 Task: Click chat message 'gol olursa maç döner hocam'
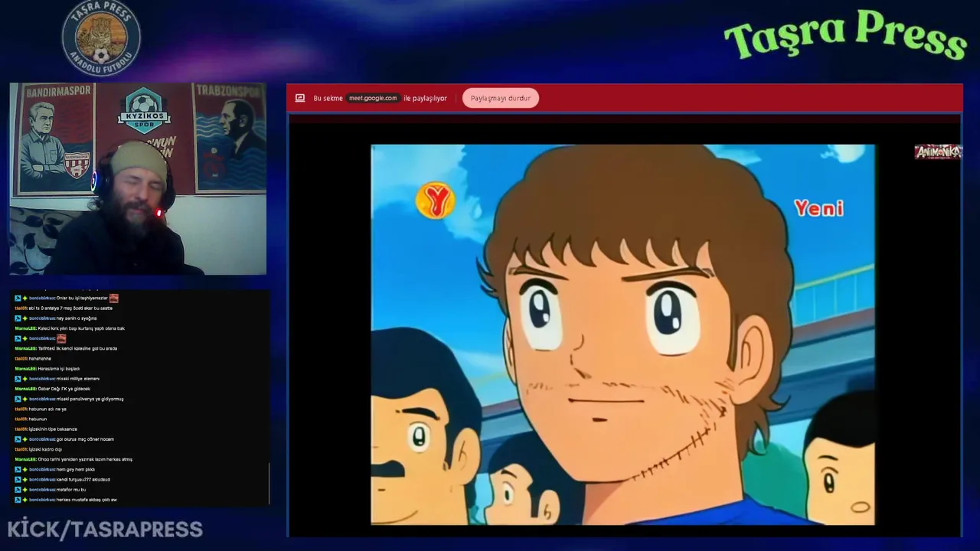[x=85, y=439]
